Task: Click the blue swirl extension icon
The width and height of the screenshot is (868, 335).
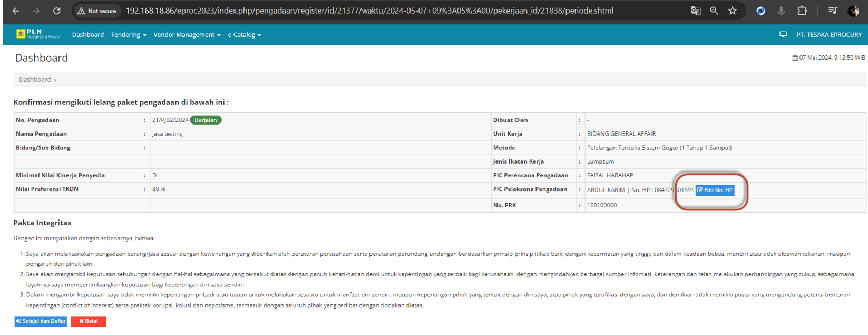Action: (760, 11)
